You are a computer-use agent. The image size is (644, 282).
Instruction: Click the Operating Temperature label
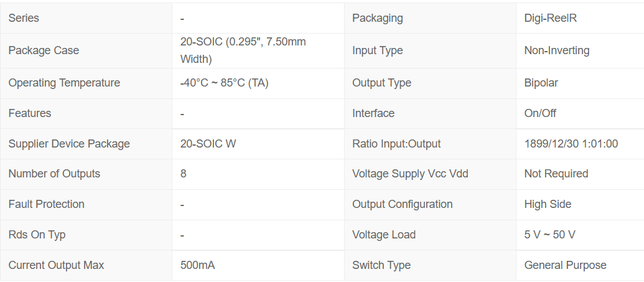pyautogui.click(x=64, y=83)
